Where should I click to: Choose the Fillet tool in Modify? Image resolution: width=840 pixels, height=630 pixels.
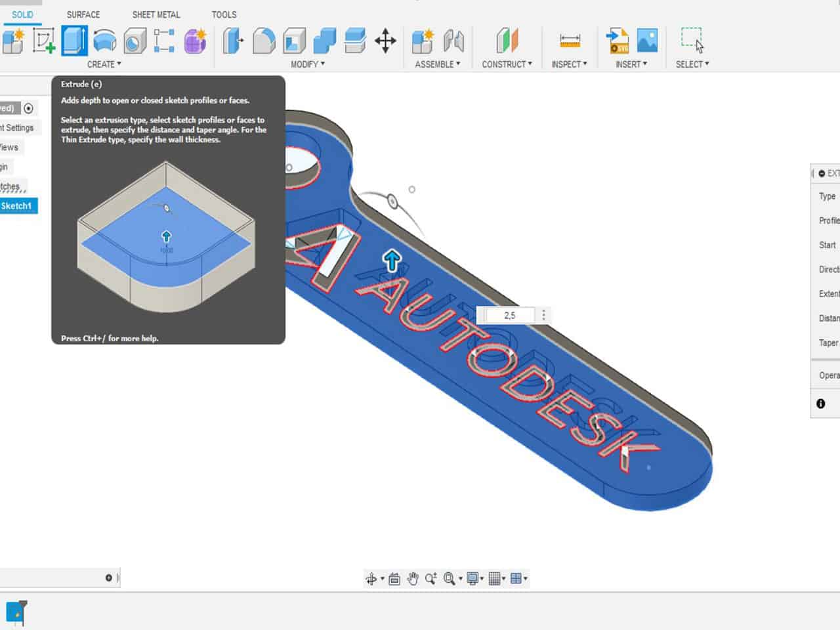coord(264,41)
